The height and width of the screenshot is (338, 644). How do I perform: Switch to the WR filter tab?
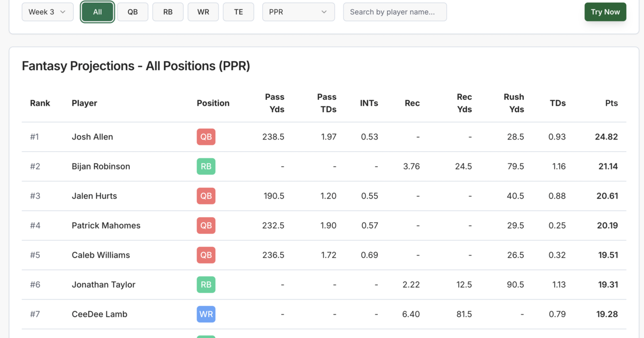coord(203,11)
